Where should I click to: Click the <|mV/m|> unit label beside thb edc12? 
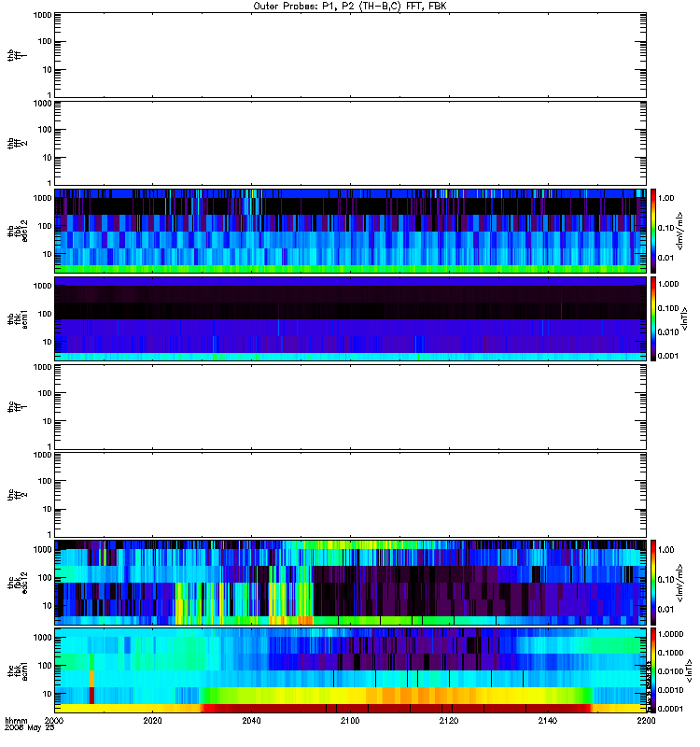[679, 231]
